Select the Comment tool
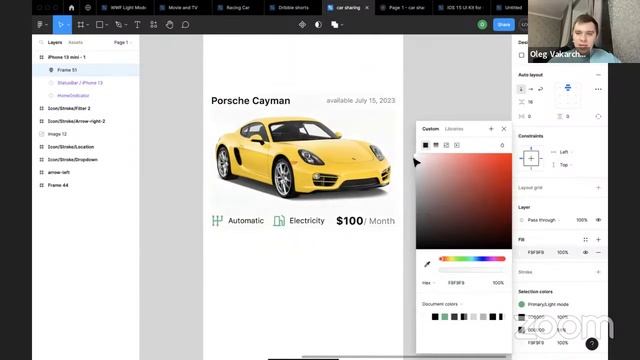 (x=185, y=25)
